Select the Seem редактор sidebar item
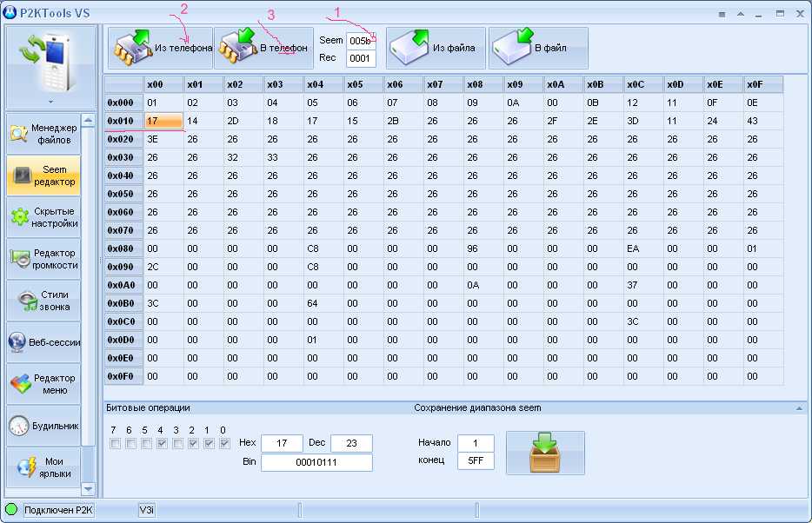This screenshot has width=812, height=523. (x=44, y=175)
